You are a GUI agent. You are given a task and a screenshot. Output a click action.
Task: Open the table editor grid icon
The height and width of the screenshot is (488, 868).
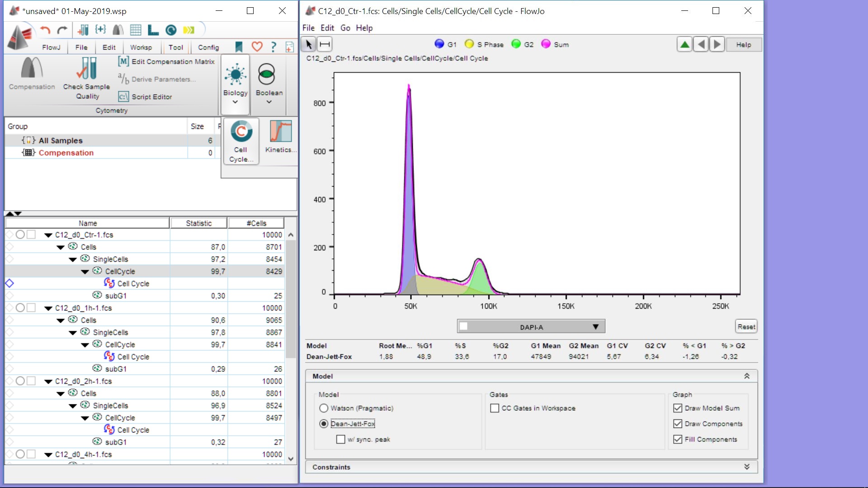tap(136, 30)
